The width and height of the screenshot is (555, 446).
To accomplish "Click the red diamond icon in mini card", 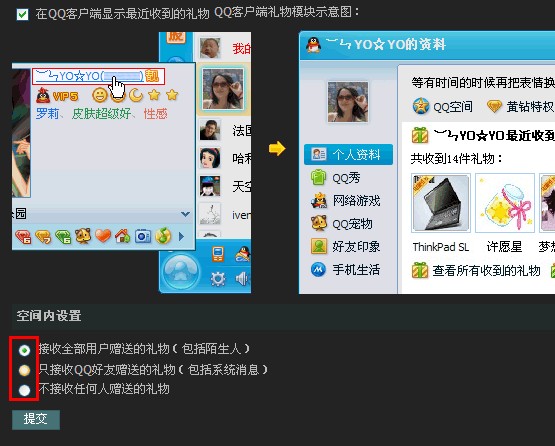I will tap(23, 236).
